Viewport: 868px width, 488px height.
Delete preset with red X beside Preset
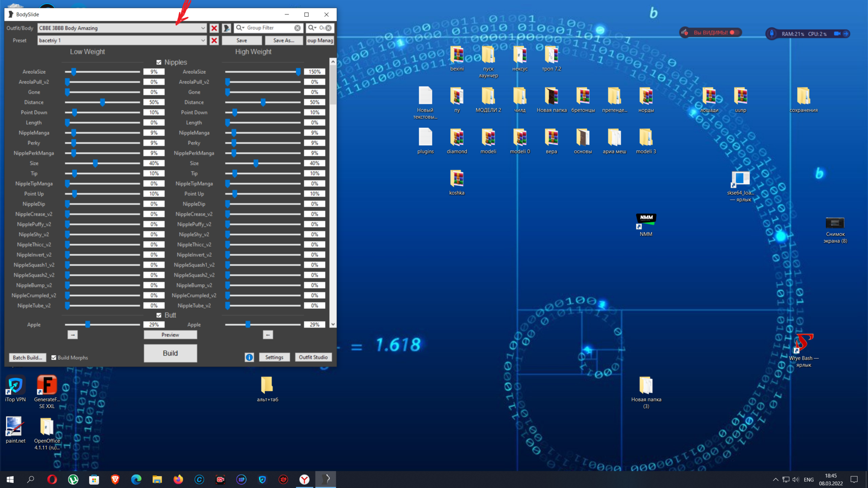point(214,41)
